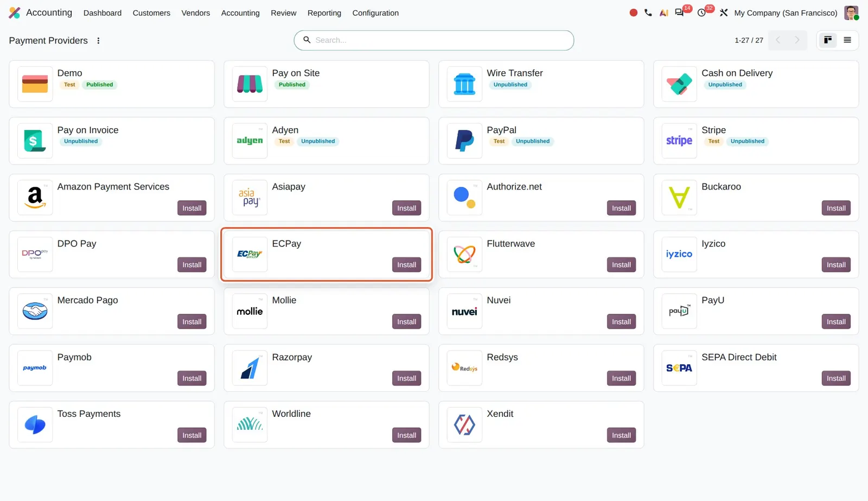Open the user avatar menu
868x501 pixels.
click(851, 12)
